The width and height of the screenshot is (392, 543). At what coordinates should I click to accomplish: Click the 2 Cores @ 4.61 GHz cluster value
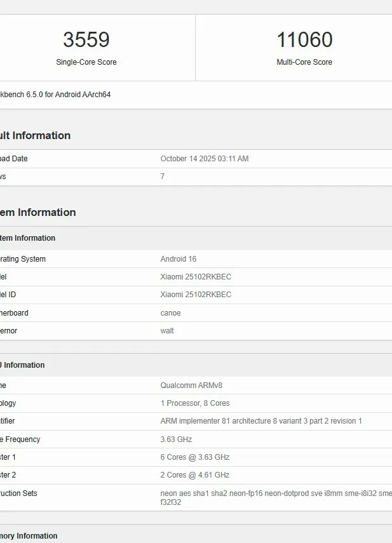coord(195,475)
